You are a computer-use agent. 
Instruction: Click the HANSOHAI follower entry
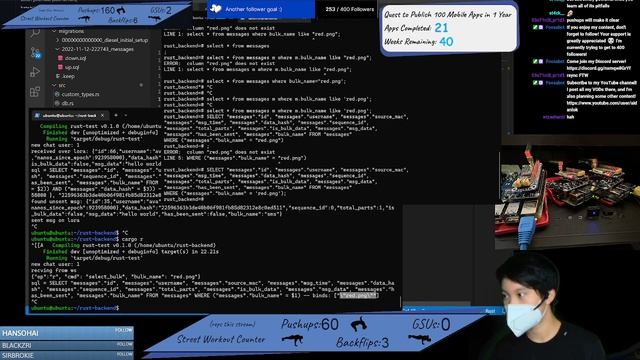click(x=67, y=333)
